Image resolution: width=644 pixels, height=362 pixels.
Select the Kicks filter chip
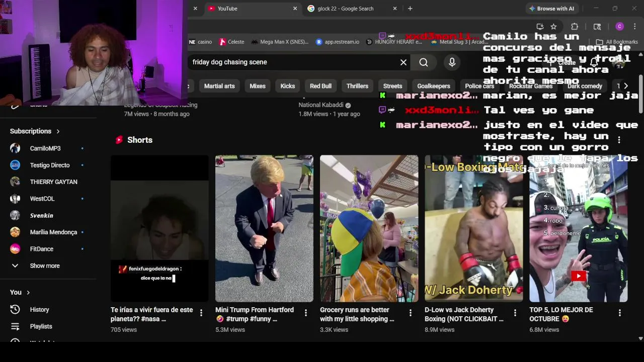(x=288, y=86)
